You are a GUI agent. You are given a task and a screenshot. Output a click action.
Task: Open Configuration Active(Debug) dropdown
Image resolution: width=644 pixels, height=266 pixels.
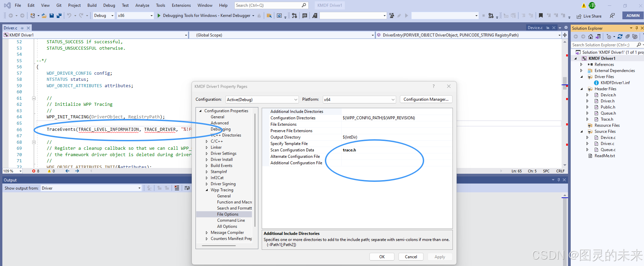(262, 99)
